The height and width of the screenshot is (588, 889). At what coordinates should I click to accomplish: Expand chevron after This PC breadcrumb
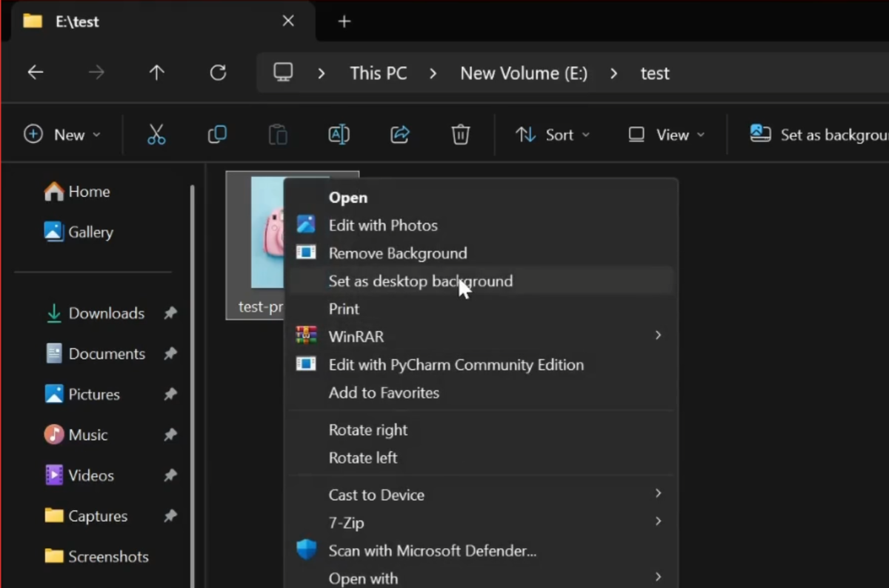(x=433, y=73)
